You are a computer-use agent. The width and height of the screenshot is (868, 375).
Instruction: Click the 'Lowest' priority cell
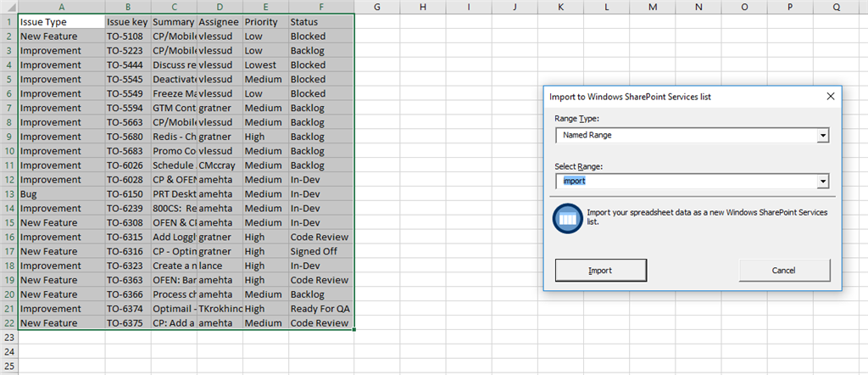coord(265,64)
